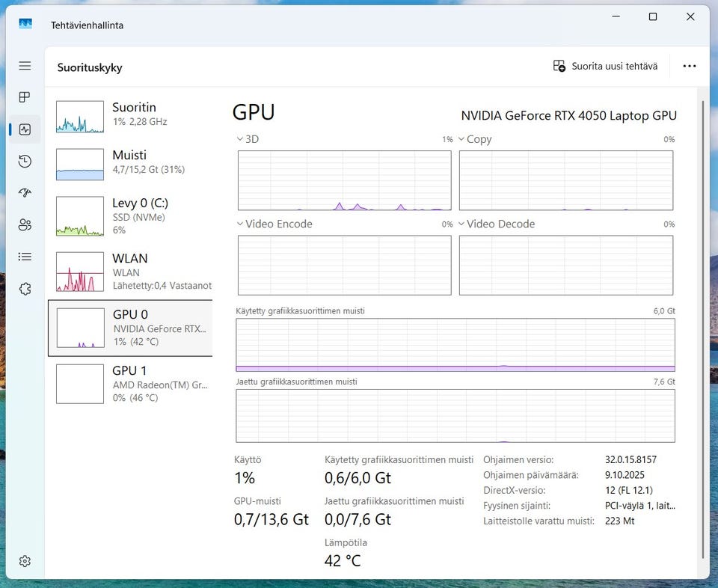Select Levy 0 (C:) entry
The image size is (718, 588).
[130, 215]
